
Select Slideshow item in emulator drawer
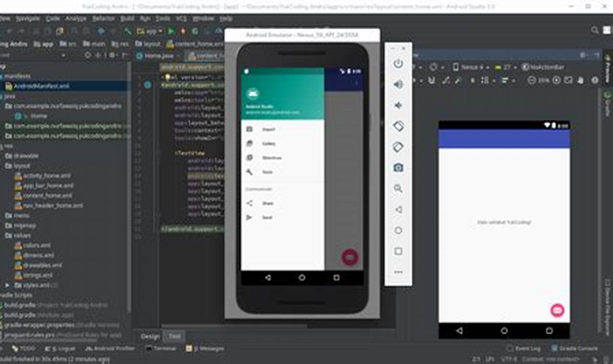coord(283,158)
